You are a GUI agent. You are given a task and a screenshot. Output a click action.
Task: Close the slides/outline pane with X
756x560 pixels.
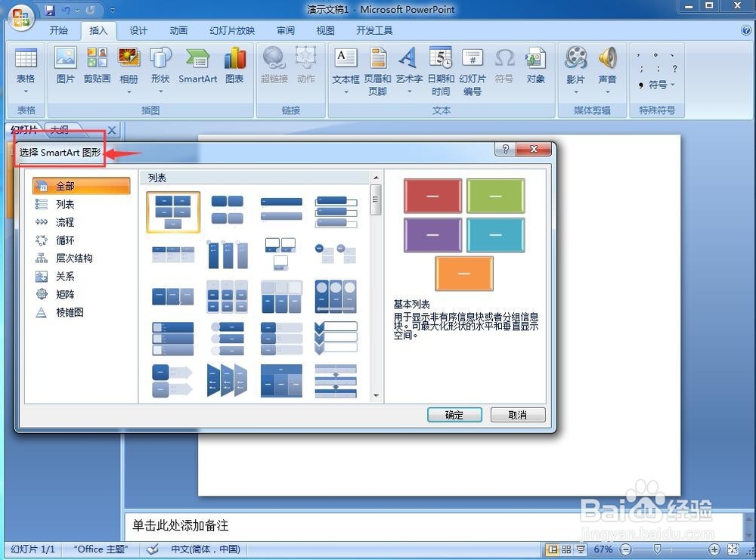(x=112, y=130)
